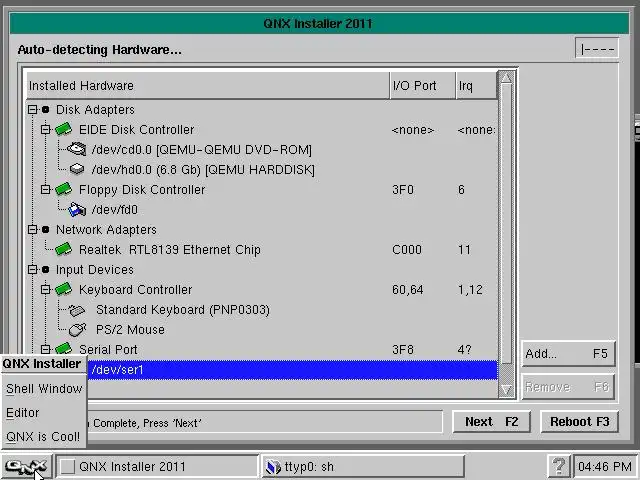The width and height of the screenshot is (640, 480).
Task: Click the DVD-ROM drive icon for /dev/cd0.0
Action: (x=77, y=149)
